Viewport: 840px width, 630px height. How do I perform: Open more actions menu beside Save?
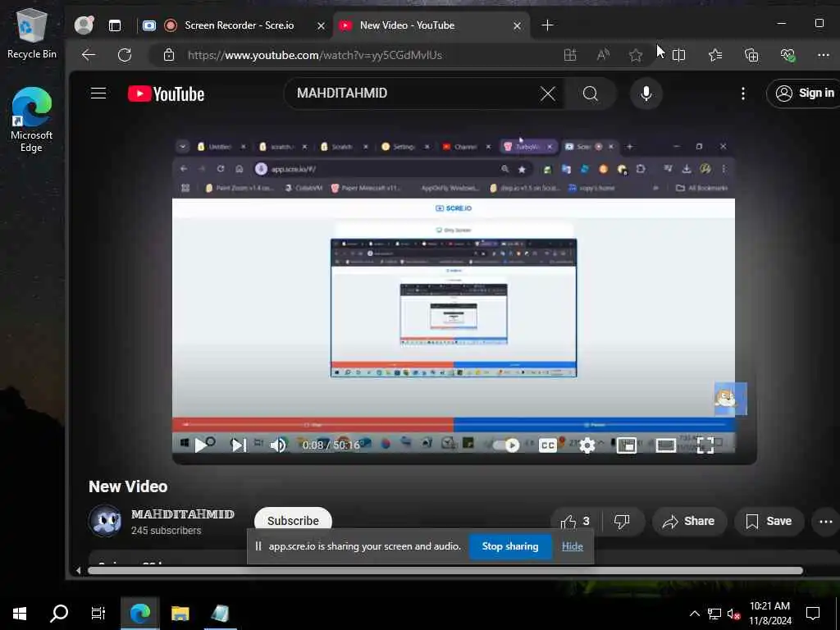(825, 521)
